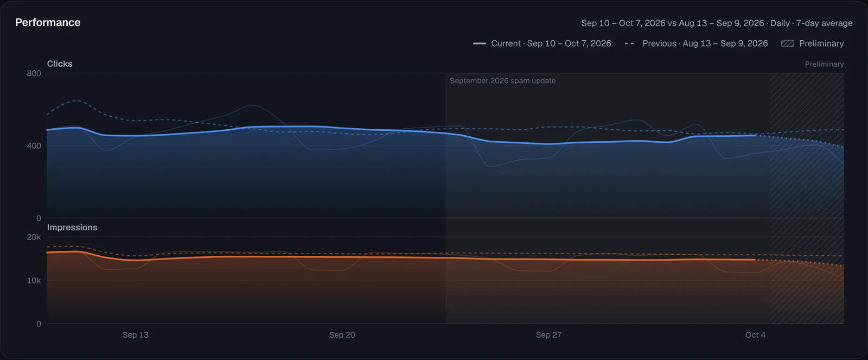Click the September 2026 spam update annotation
This screenshot has width=868, height=360.
(x=503, y=81)
